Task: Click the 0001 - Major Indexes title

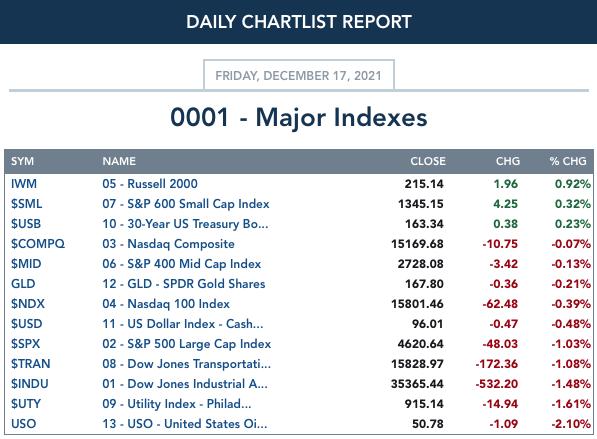Action: pyautogui.click(x=299, y=117)
